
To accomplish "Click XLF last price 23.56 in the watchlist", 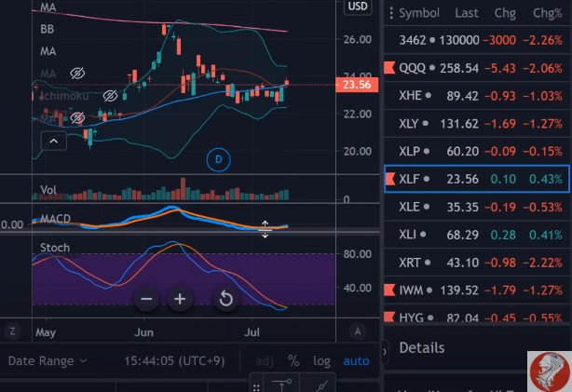I will (x=462, y=179).
